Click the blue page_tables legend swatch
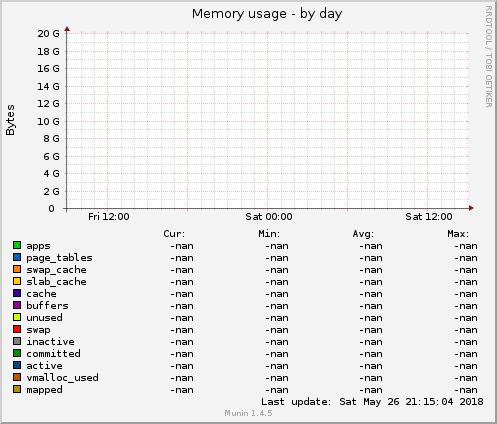 17,257
